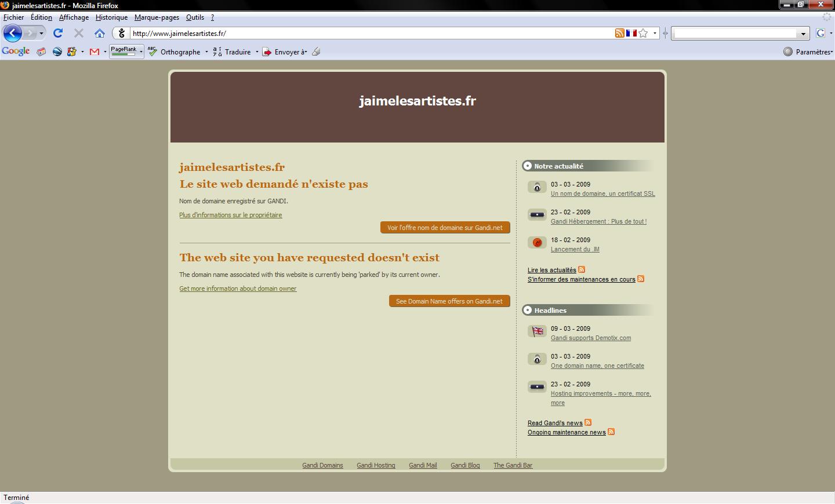Image resolution: width=835 pixels, height=504 pixels.
Task: Click RSS icon beside 'Ongoing maintenance news'
Action: [611, 432]
